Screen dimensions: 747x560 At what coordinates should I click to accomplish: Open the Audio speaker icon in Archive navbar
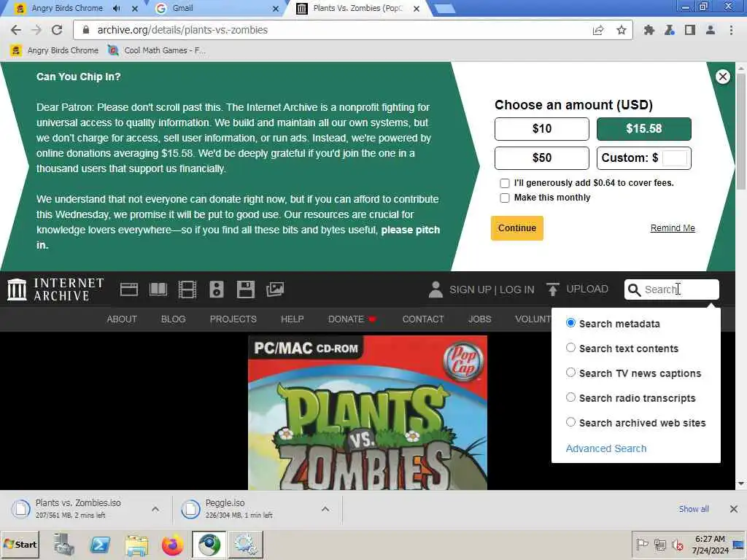216,289
